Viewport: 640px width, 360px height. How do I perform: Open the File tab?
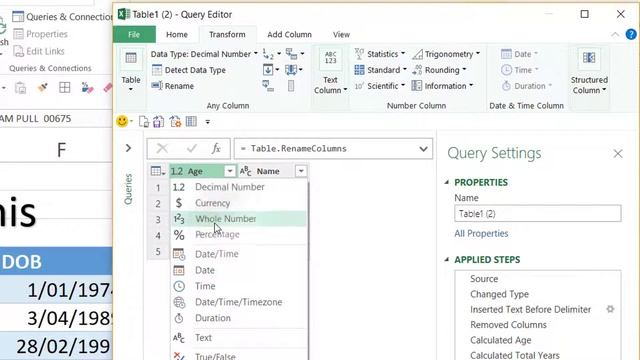coord(134,35)
